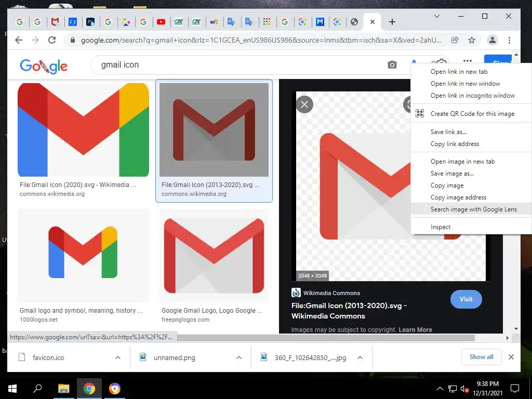Select Search image with Google Lens
The width and height of the screenshot is (532, 399).
[474, 209]
